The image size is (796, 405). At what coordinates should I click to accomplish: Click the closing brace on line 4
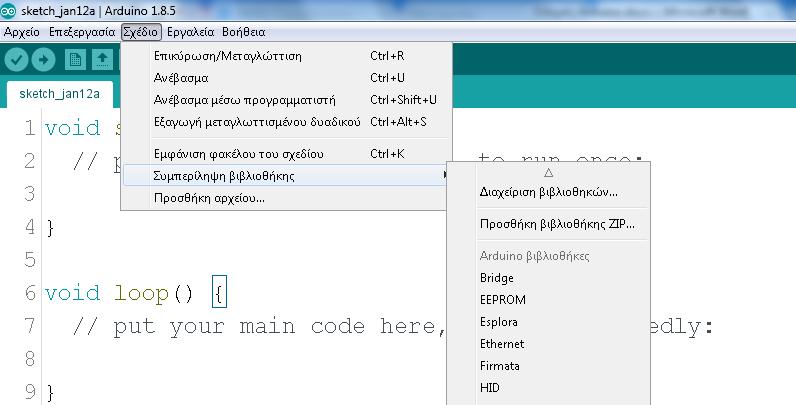50,227
